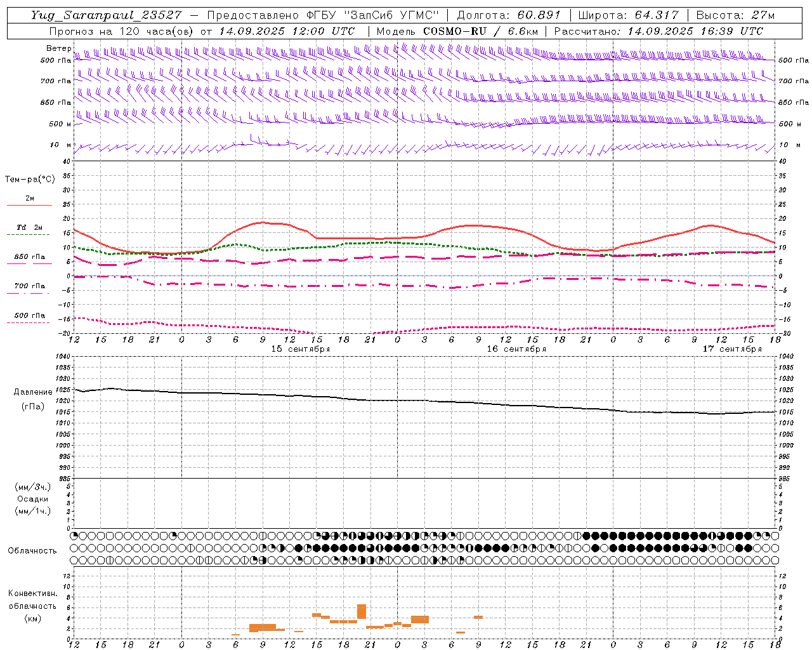
Task: Select the Широта: 64.317 header field
Action: (x=628, y=15)
